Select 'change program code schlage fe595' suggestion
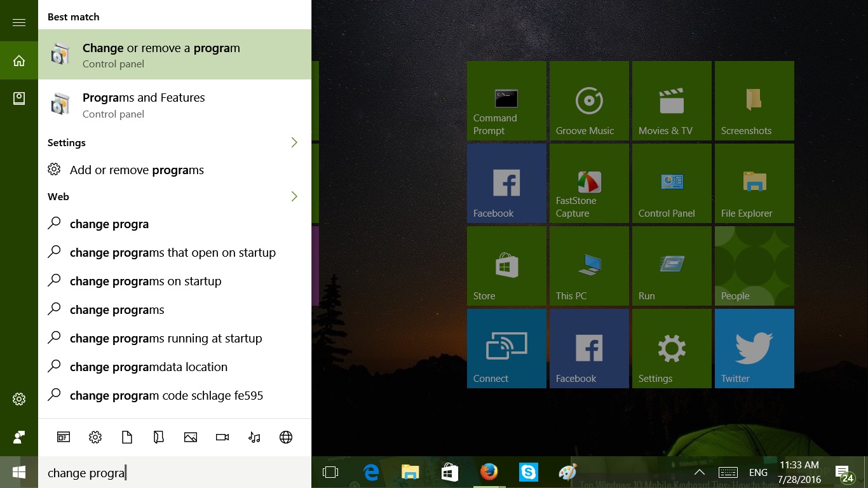 click(x=175, y=395)
